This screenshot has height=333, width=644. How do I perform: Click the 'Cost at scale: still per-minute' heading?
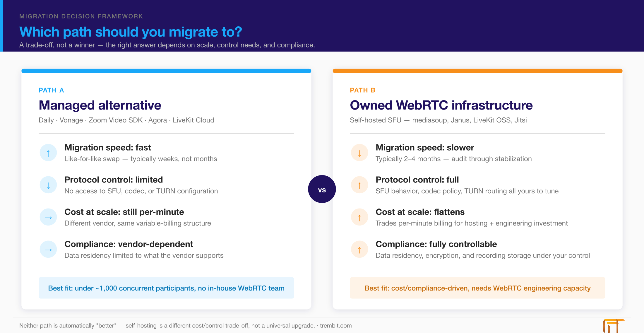(124, 212)
